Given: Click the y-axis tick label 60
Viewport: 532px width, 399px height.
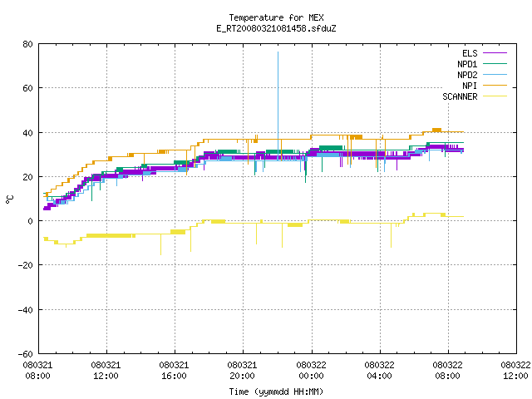Looking at the screenshot, I should point(27,88).
